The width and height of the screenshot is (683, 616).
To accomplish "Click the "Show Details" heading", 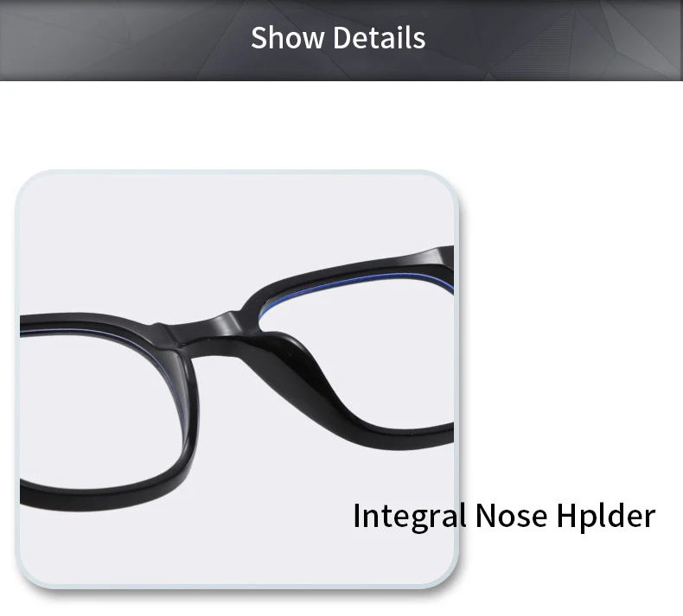I will pyautogui.click(x=338, y=37).
